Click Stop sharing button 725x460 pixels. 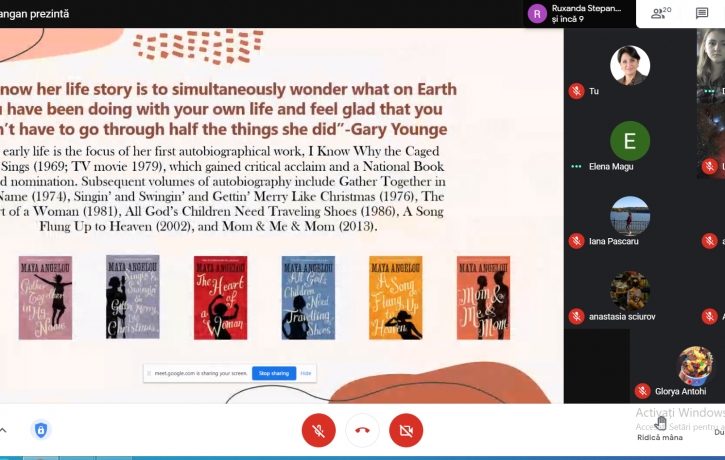(274, 373)
